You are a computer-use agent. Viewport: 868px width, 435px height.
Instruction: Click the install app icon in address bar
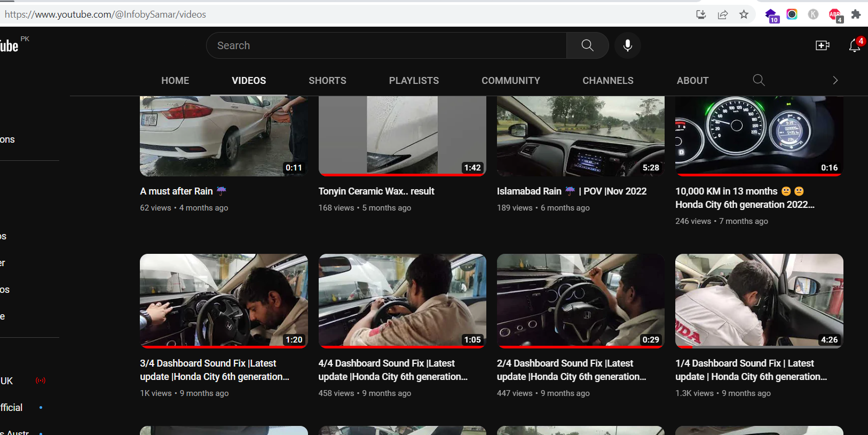pyautogui.click(x=701, y=14)
